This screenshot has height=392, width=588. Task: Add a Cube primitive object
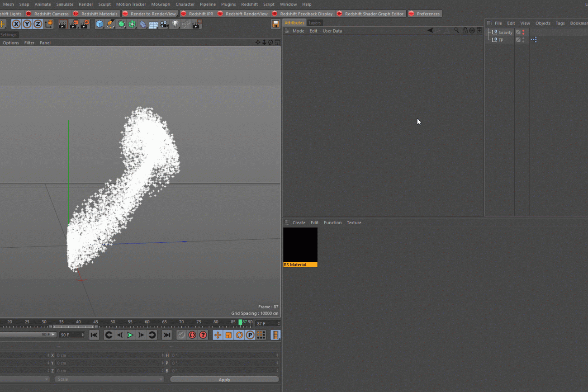point(100,24)
